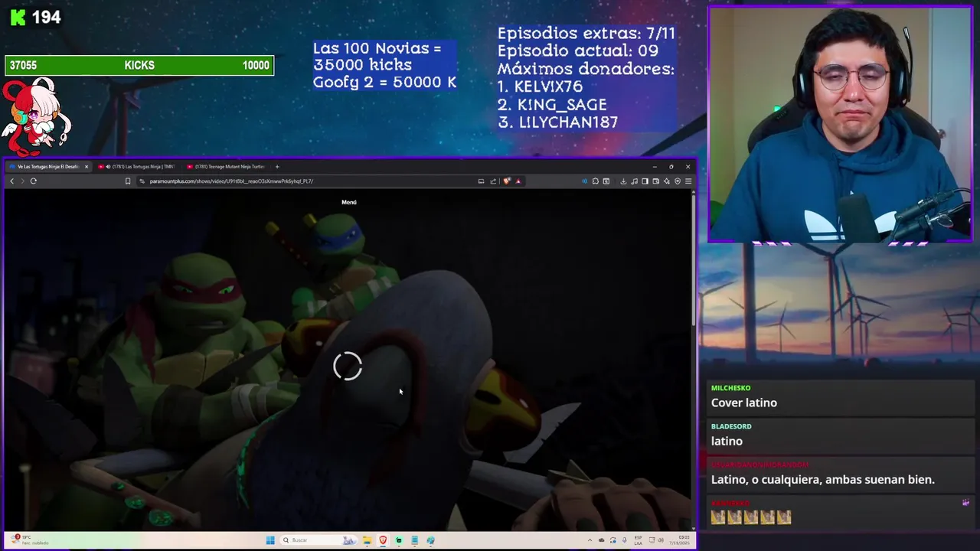This screenshot has height=551, width=980.
Task: Open Brave Wallet icon
Action: point(655,181)
